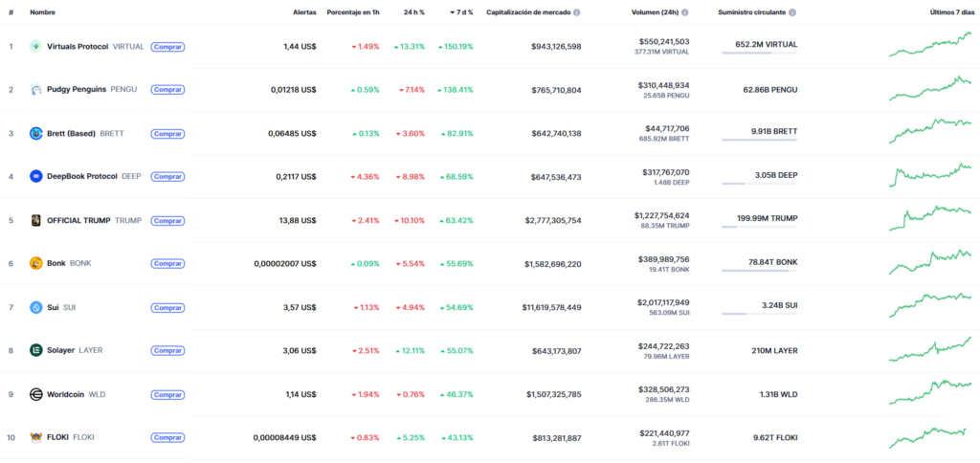The width and height of the screenshot is (980, 463).
Task: Click the OFFICIAL TRUMP coin logo
Action: [36, 220]
